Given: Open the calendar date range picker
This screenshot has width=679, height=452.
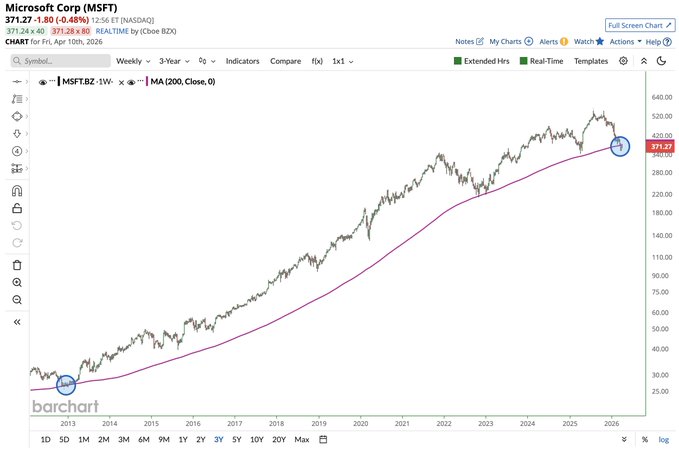Looking at the screenshot, I should tap(323, 439).
